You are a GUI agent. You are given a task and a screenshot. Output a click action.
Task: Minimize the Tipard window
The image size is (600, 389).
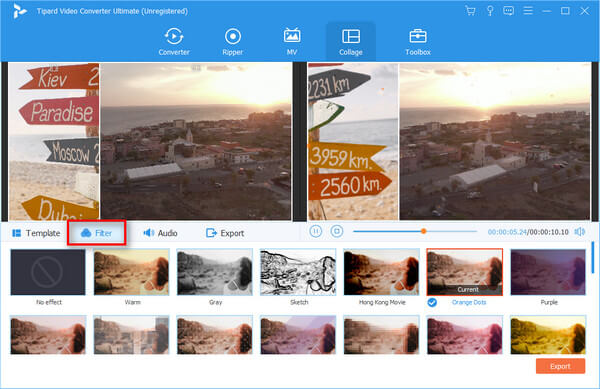click(x=546, y=11)
